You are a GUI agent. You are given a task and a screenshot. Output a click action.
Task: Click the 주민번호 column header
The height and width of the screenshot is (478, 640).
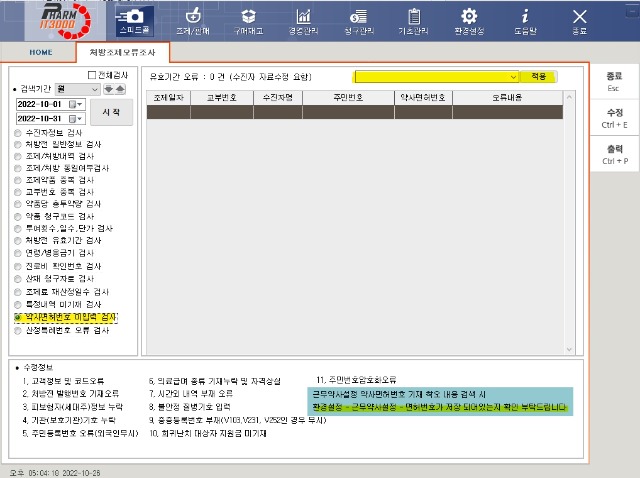[x=348, y=98]
